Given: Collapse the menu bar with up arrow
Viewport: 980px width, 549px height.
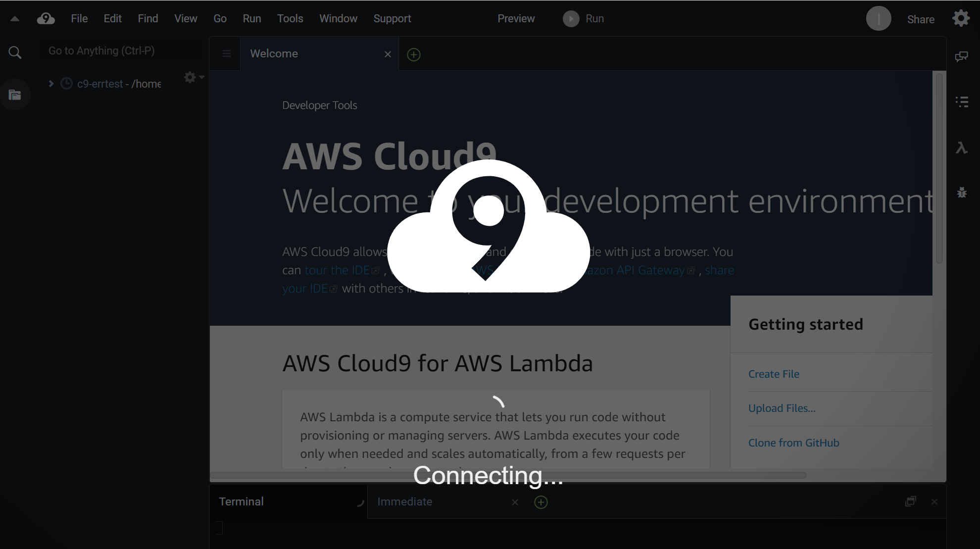Looking at the screenshot, I should 15,19.
